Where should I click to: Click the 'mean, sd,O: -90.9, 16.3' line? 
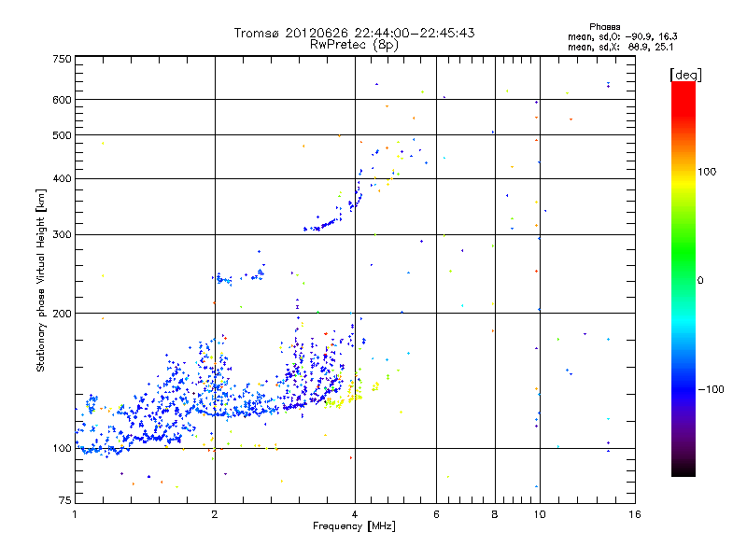point(623,36)
